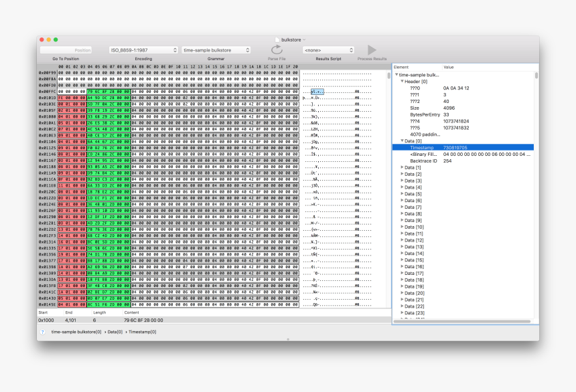Image resolution: width=576 pixels, height=392 pixels.
Task: Collapse the Header [0] node
Action: click(403, 81)
